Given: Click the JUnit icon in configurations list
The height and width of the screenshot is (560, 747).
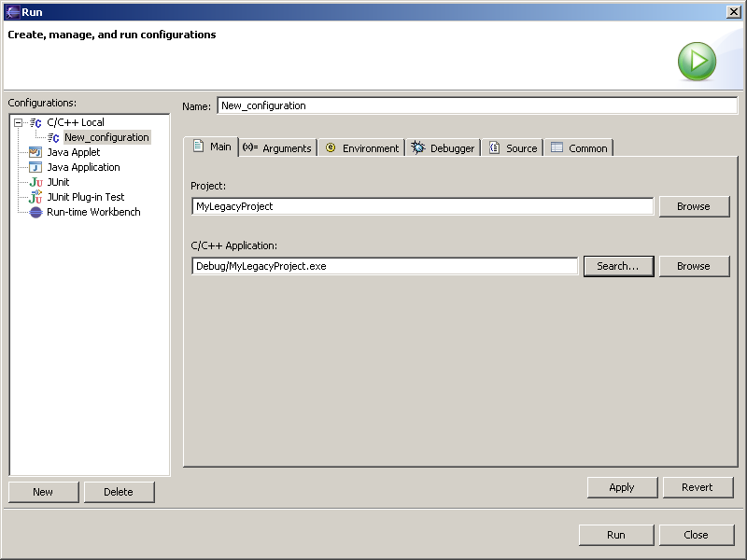Looking at the screenshot, I should coord(35,182).
